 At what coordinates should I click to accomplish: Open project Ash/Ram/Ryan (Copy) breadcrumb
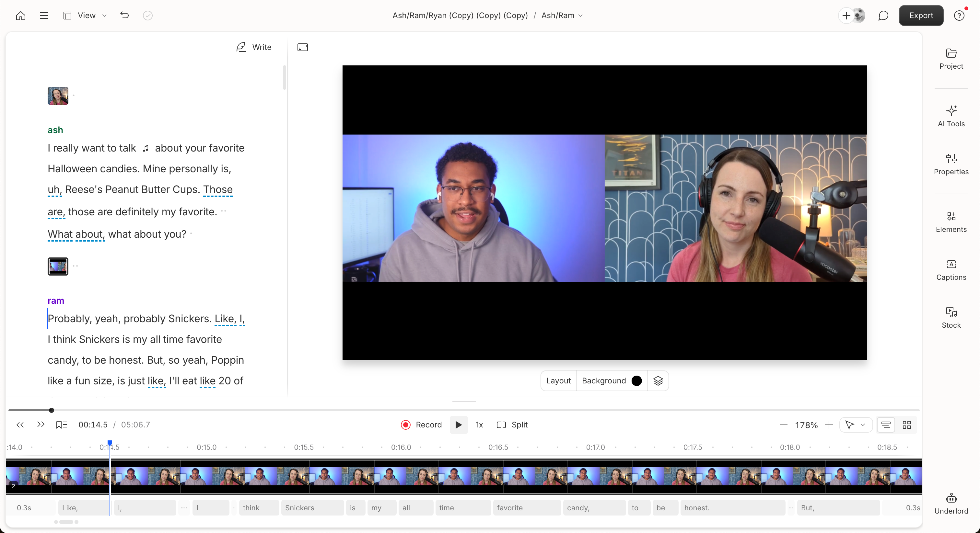pos(460,16)
